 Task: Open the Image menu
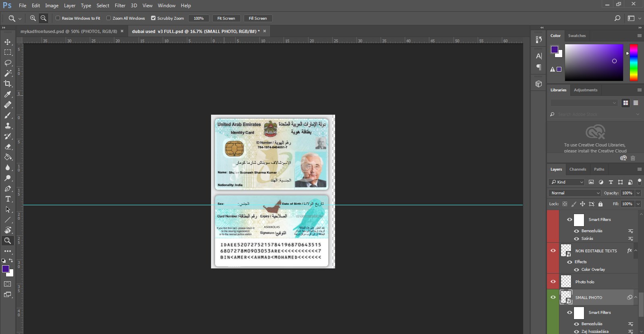point(52,6)
